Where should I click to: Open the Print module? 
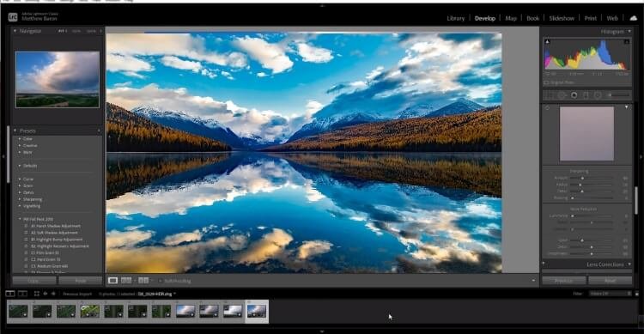point(590,18)
